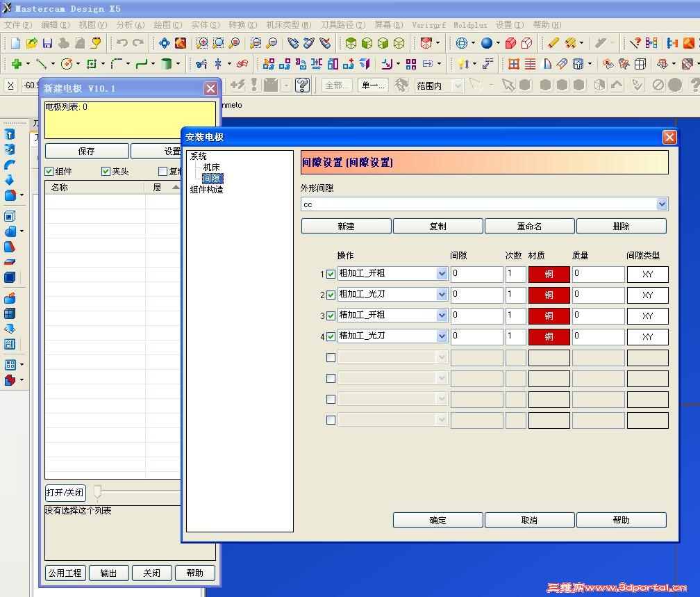Click the 复制 button
The height and width of the screenshot is (597, 700).
pyautogui.click(x=438, y=226)
